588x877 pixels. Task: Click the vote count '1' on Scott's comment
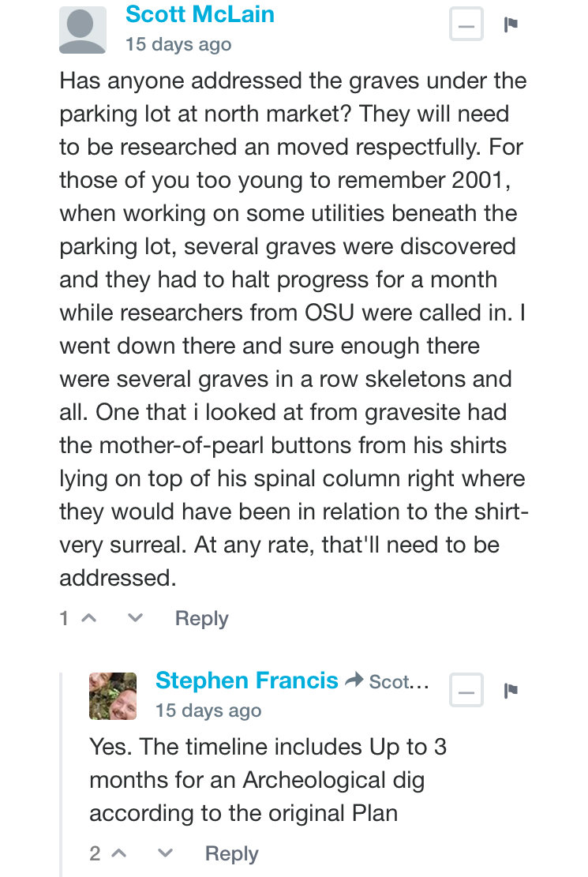coord(65,618)
